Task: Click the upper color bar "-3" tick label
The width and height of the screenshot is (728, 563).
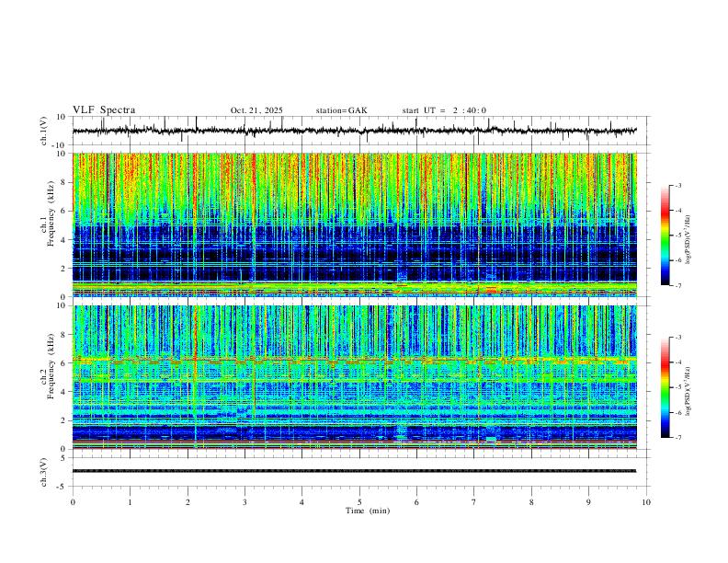Action: tap(677, 185)
